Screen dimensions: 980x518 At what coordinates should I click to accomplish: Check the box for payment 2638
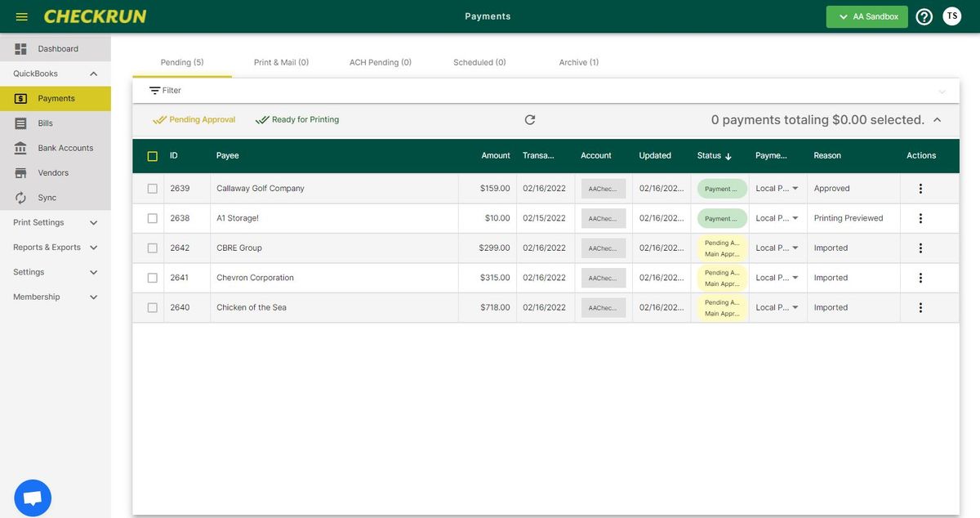153,218
